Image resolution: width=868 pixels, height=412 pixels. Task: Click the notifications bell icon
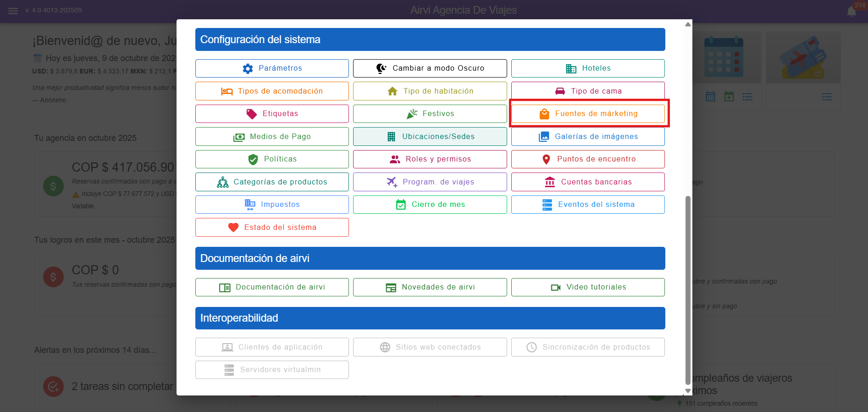coord(851,11)
